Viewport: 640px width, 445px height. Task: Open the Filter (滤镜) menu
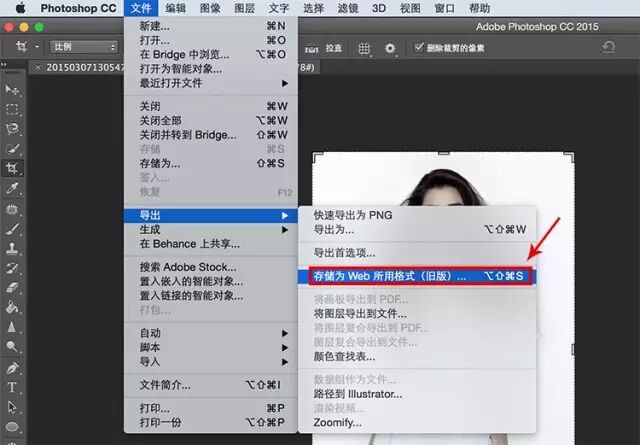click(348, 8)
